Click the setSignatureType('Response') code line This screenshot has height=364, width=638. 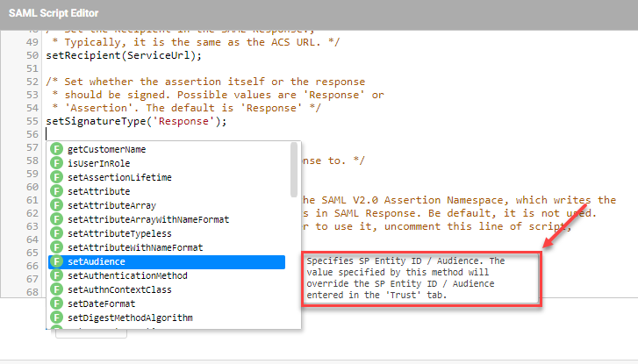(136, 120)
